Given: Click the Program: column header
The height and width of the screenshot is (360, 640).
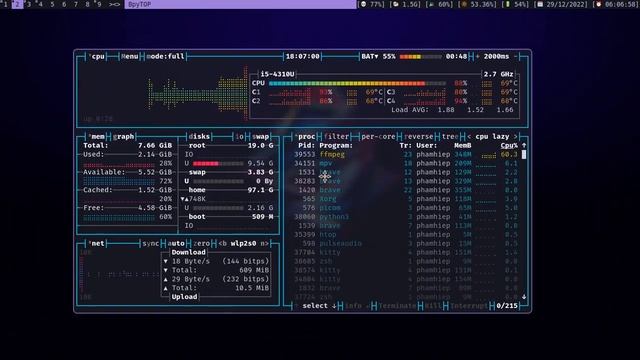Looking at the screenshot, I should (336, 145).
